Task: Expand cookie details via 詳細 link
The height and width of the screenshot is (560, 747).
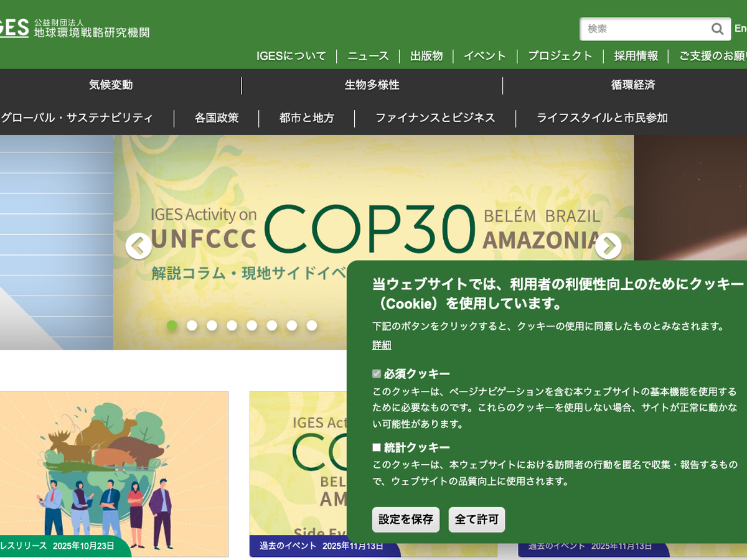Action: (382, 345)
